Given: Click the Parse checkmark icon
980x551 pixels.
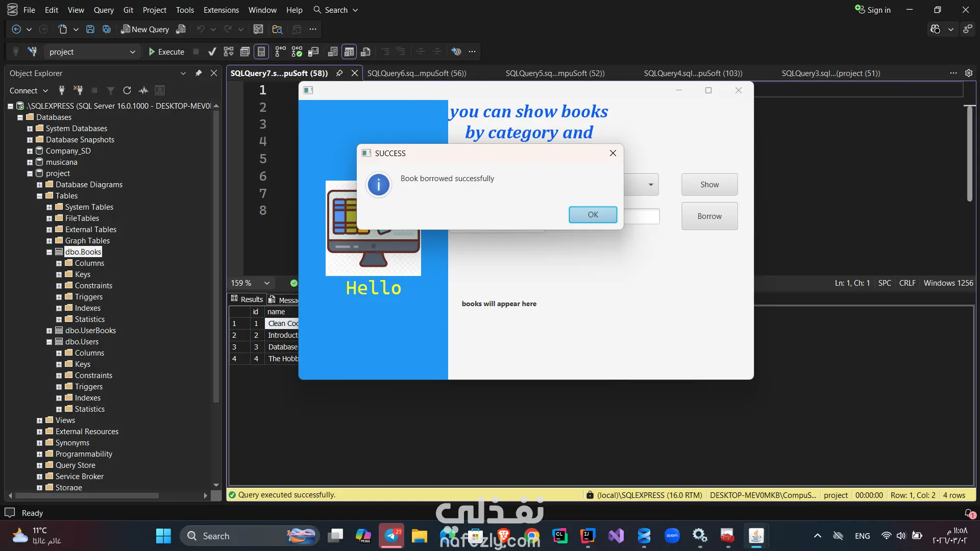Looking at the screenshot, I should (212, 52).
